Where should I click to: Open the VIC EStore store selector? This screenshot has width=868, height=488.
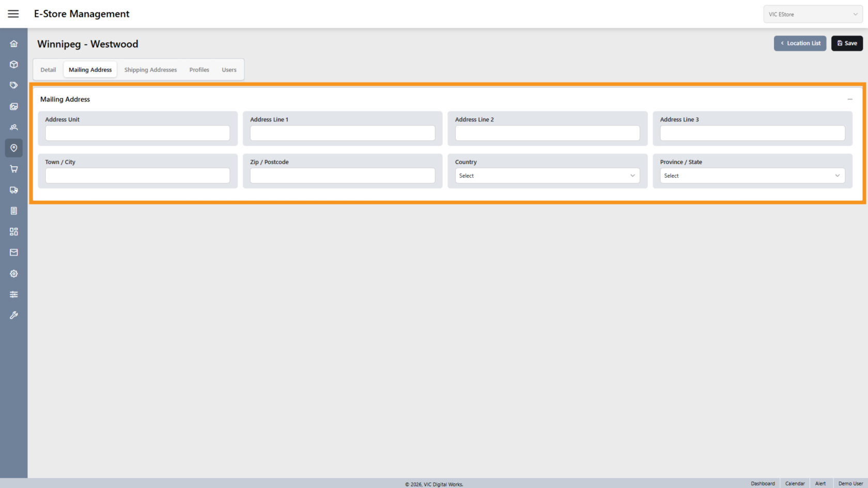tap(813, 14)
